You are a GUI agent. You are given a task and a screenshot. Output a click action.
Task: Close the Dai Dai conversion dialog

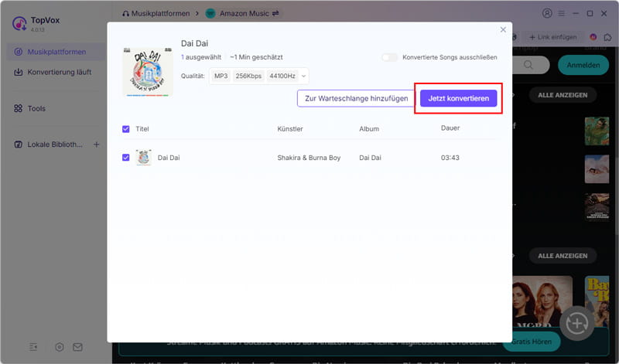point(503,29)
